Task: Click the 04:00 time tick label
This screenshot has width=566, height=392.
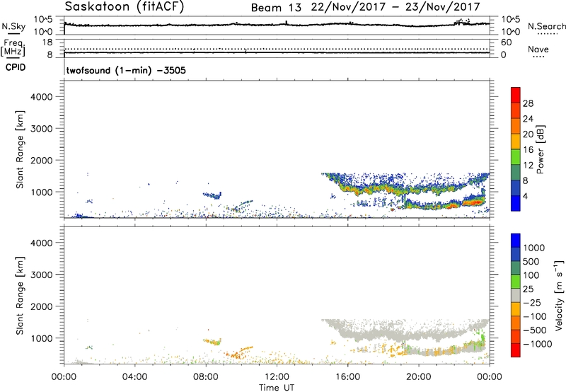Action: click(x=135, y=377)
